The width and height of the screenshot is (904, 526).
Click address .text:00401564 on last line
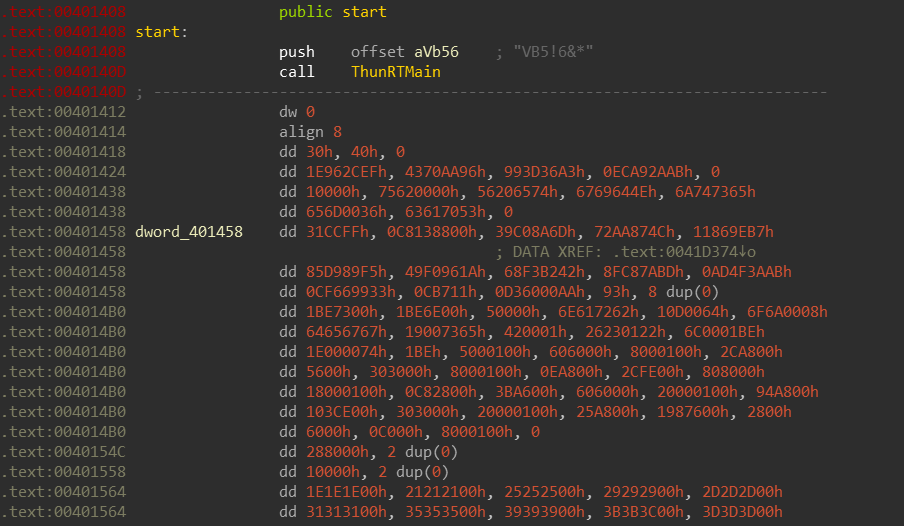(63, 512)
